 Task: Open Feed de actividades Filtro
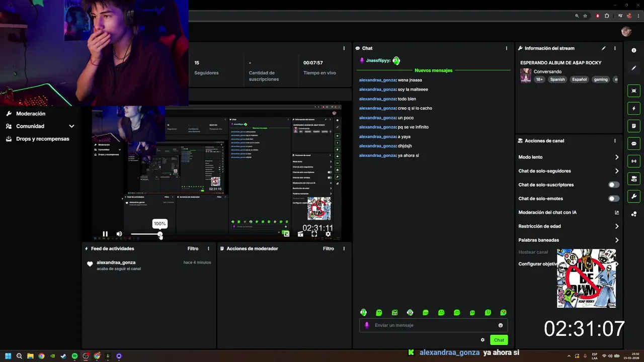(193, 248)
